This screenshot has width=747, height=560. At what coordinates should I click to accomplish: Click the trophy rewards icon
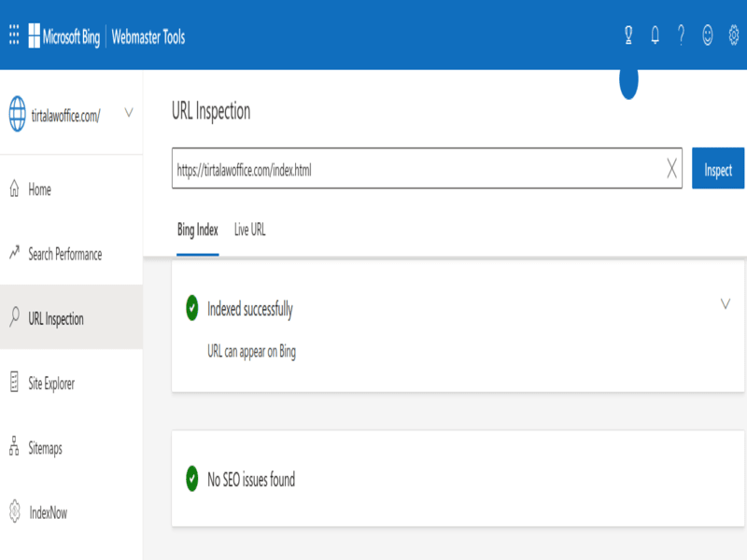coord(628,35)
